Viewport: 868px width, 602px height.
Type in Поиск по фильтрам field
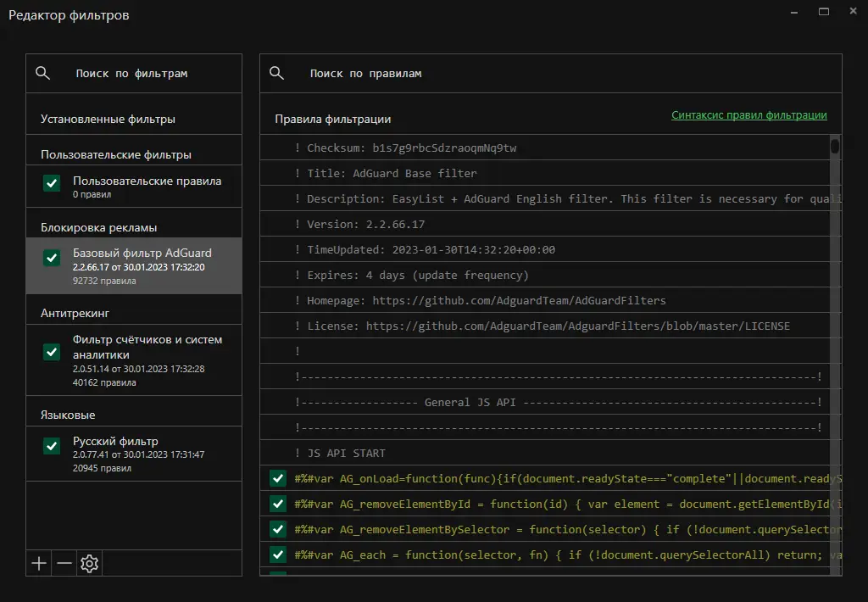click(x=144, y=74)
